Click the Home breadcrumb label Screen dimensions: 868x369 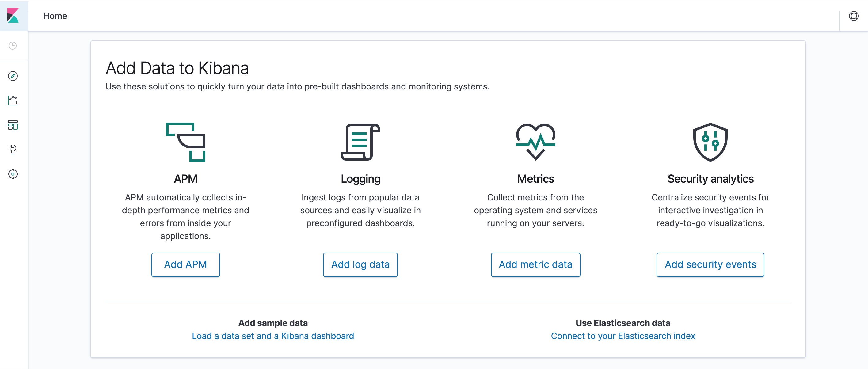click(55, 16)
